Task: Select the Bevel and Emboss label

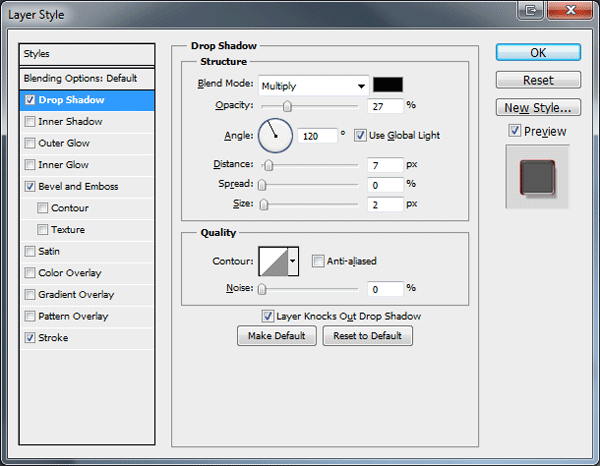Action: pyautogui.click(x=78, y=186)
